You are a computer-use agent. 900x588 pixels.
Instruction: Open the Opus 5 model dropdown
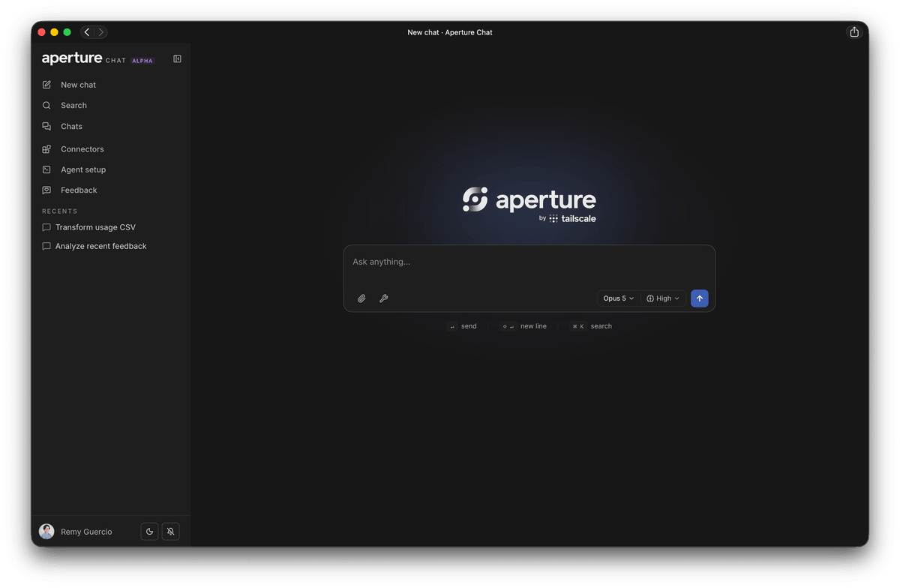pyautogui.click(x=619, y=298)
